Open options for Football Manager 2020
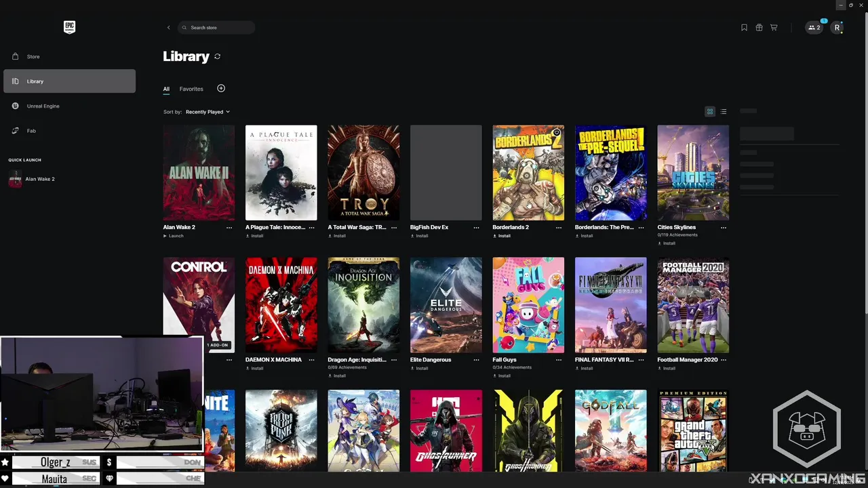This screenshot has width=868, height=488. (724, 360)
